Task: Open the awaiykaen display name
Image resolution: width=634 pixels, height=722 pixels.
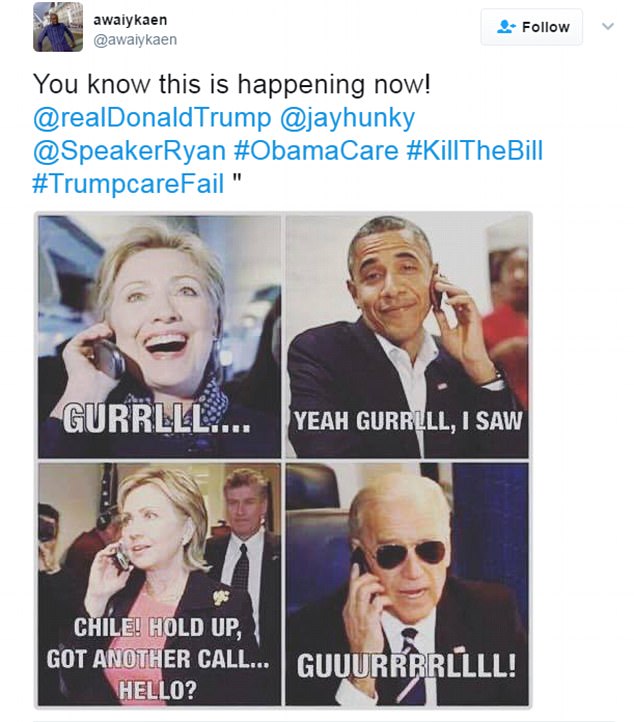Action: pos(130,20)
